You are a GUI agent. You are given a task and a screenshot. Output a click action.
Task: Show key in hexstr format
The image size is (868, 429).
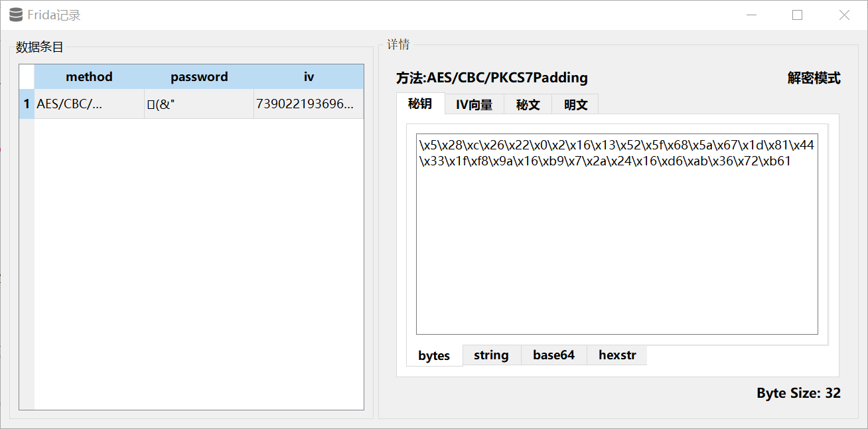(x=616, y=355)
